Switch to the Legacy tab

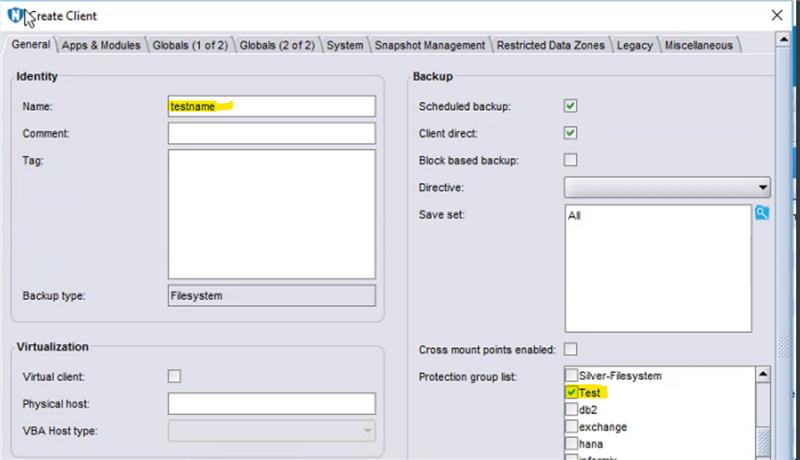point(635,45)
